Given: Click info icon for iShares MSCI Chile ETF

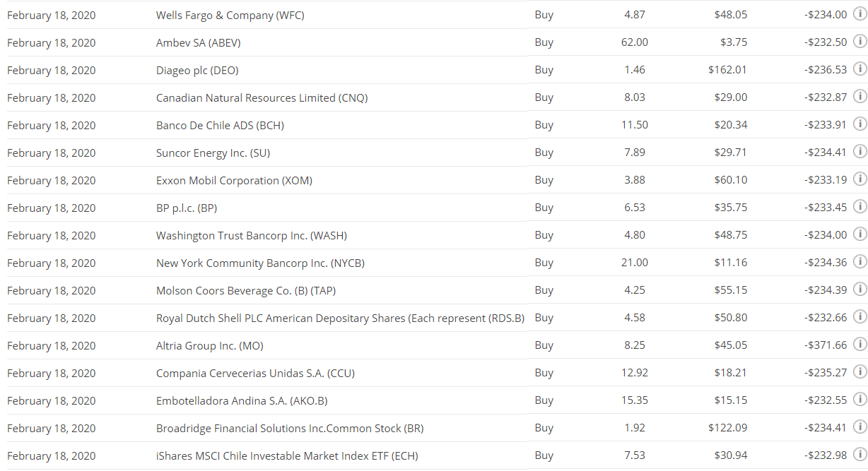Looking at the screenshot, I should [860, 454].
